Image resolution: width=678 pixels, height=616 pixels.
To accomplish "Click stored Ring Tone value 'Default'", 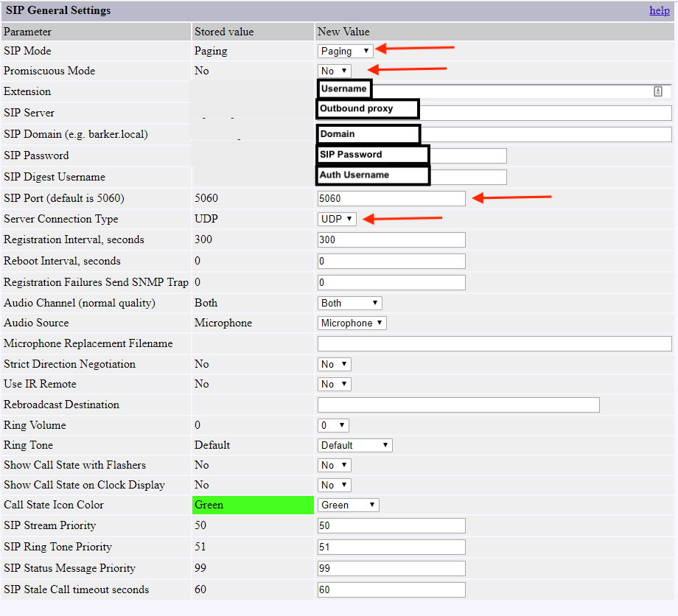I will click(x=212, y=445).
